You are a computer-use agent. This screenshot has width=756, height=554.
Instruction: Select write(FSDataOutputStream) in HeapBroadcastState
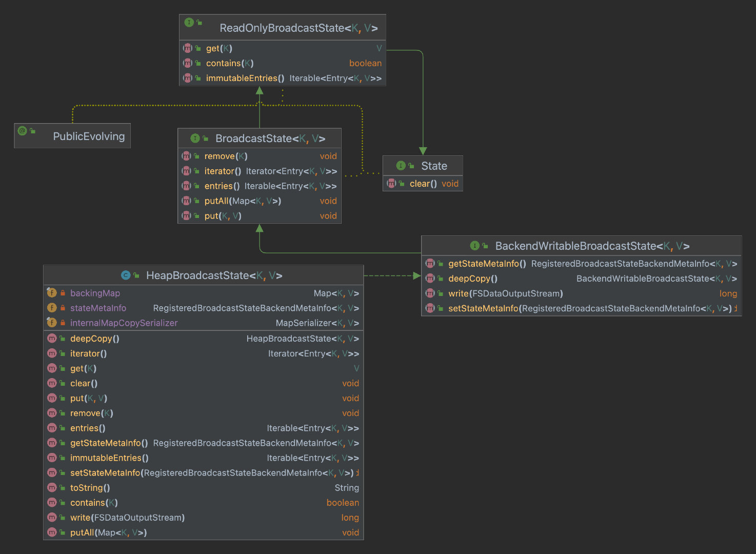coord(127,518)
